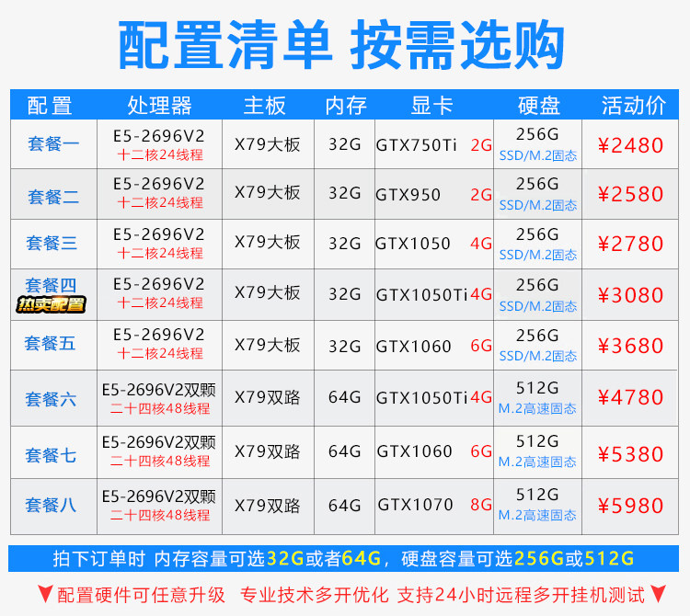Click E5-2696V2双颗 processor in 套餐六 row
The height and width of the screenshot is (616, 690).
(159, 390)
